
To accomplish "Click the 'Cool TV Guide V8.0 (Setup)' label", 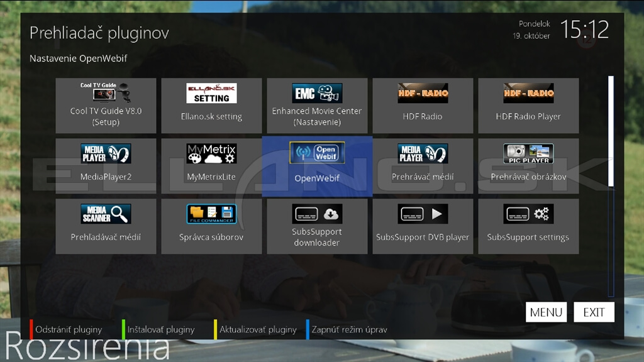I will [106, 116].
